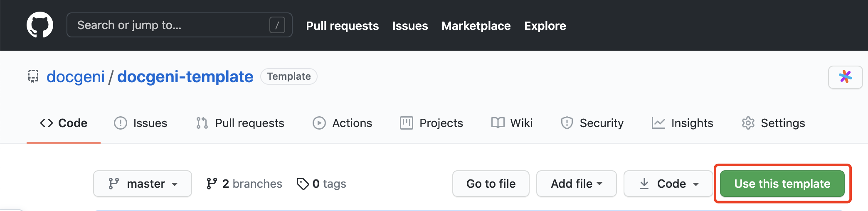Open the Code download dropdown

tap(668, 184)
